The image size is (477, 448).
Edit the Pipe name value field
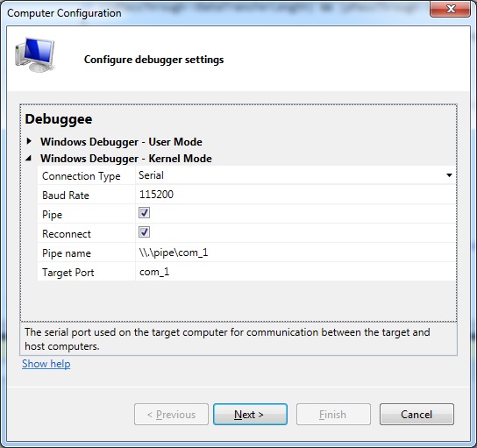point(295,252)
